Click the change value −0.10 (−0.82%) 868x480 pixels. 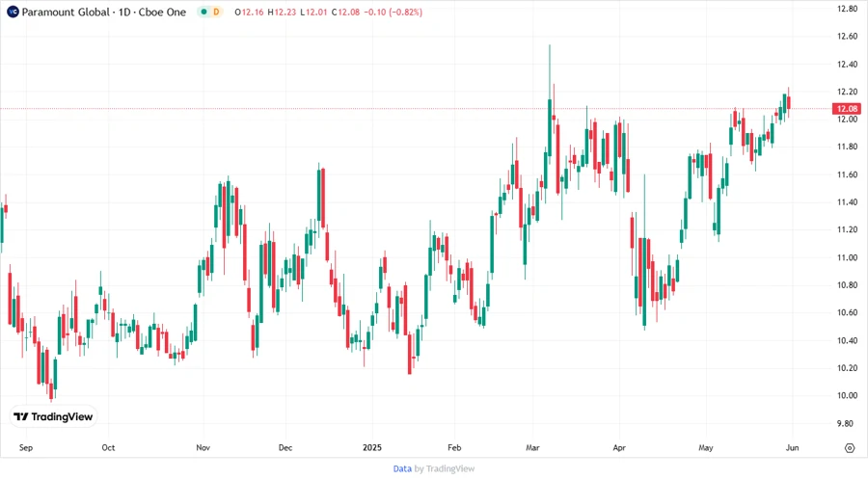click(393, 12)
